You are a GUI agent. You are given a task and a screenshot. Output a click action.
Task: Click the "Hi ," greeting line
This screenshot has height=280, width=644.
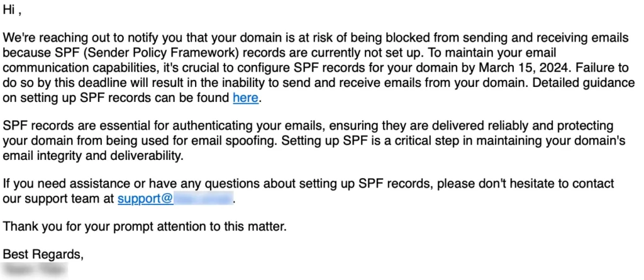12,11
